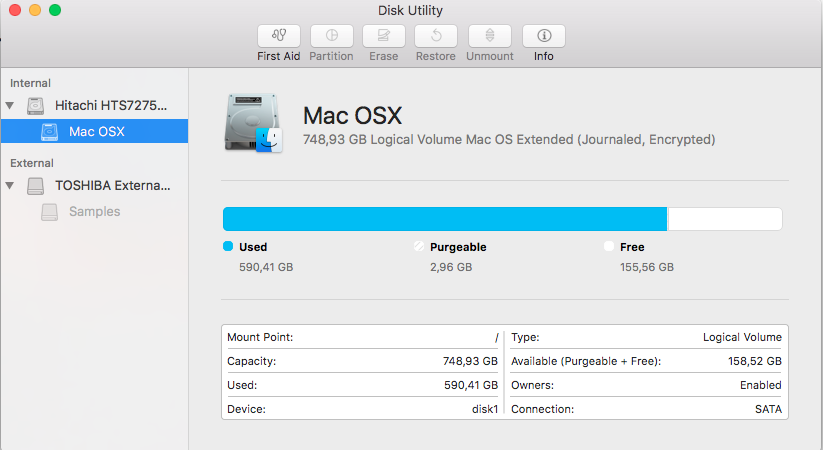The image size is (823, 450).
Task: Click the Samples volume icon
Action: 49,212
